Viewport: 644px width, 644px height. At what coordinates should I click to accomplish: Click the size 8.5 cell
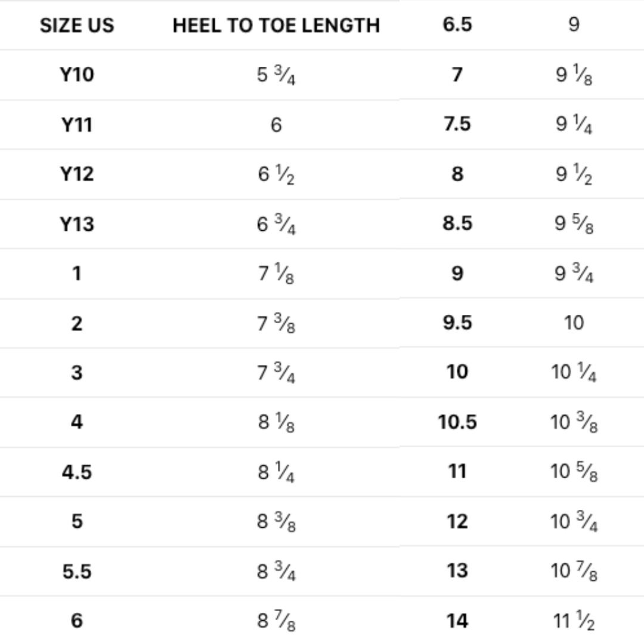(457, 223)
